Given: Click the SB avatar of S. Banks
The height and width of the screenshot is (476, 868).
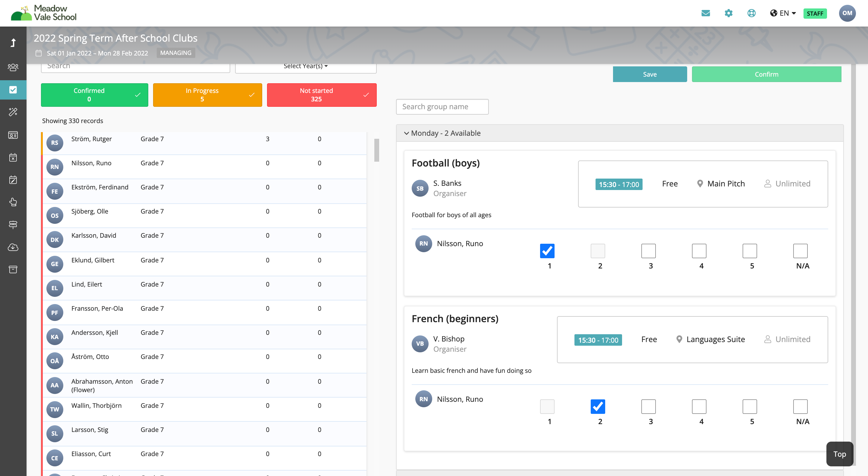Looking at the screenshot, I should point(420,188).
